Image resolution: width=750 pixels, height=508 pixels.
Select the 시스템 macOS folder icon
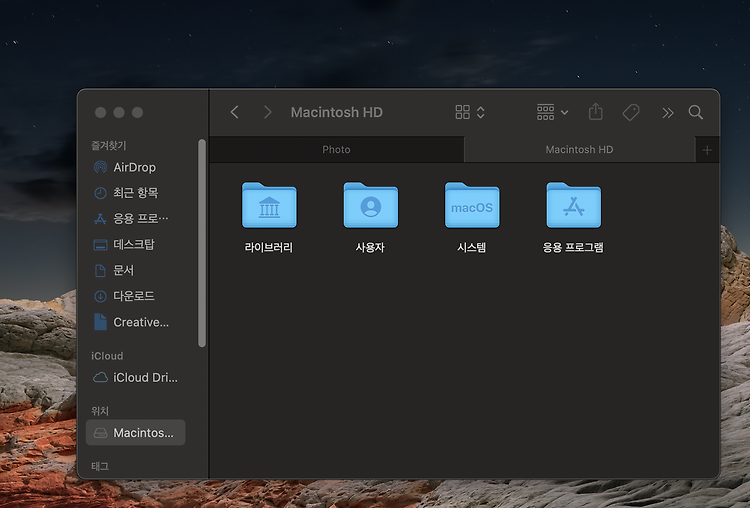point(472,205)
